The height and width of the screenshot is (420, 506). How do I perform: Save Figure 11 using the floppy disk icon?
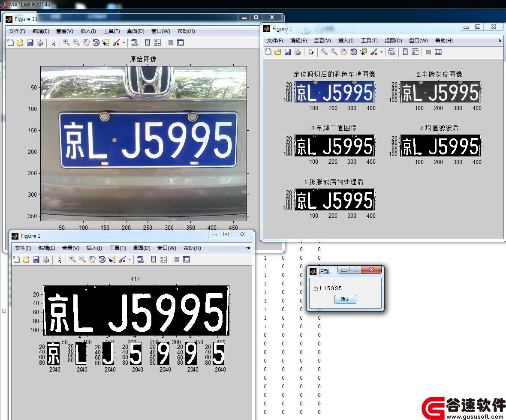pos(30,42)
